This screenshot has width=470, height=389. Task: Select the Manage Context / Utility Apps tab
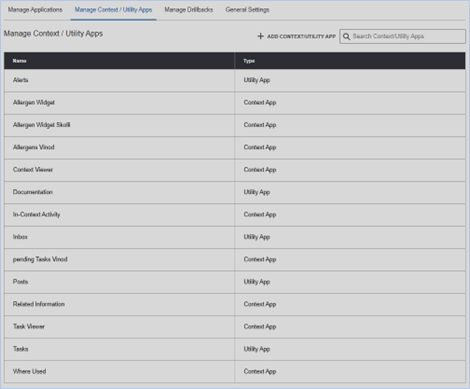(113, 10)
